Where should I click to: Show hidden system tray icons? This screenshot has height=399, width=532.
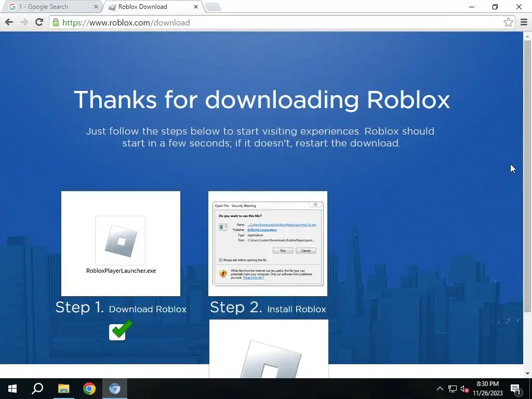pyautogui.click(x=440, y=389)
